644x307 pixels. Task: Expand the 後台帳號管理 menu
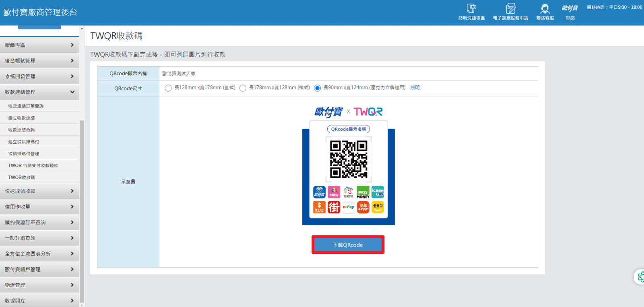(39, 61)
